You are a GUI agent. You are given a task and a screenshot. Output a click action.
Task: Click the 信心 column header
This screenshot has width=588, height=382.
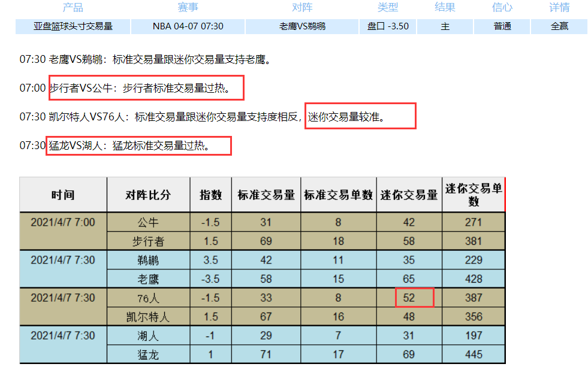(x=502, y=7)
